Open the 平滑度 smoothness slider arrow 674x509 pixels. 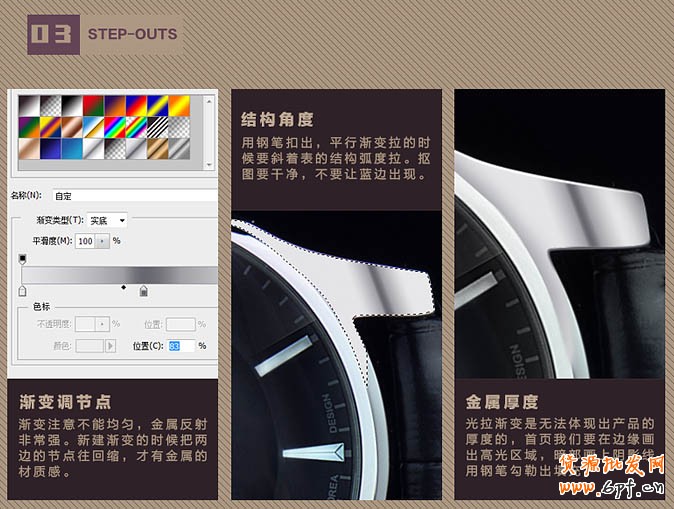pos(102,241)
